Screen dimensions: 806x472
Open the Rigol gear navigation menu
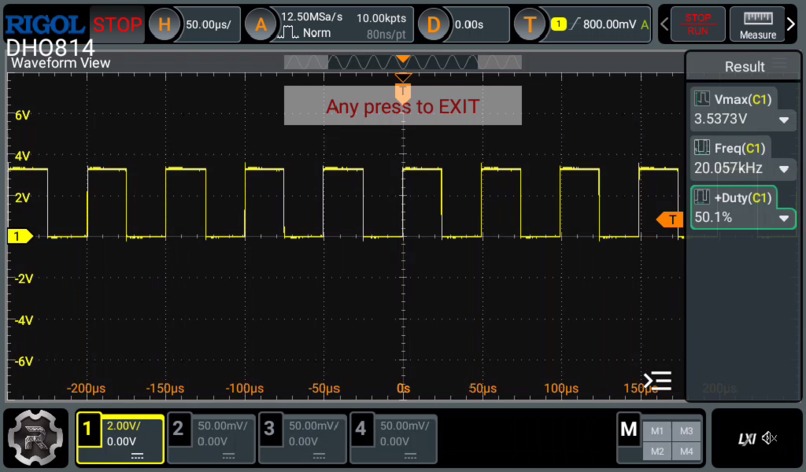[x=35, y=438]
